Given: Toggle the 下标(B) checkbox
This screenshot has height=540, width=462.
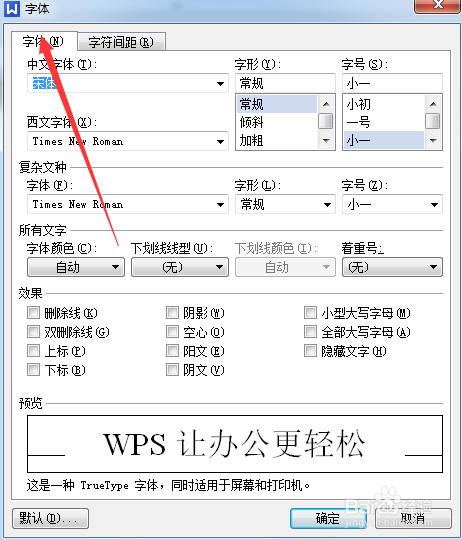Looking at the screenshot, I should tap(33, 370).
